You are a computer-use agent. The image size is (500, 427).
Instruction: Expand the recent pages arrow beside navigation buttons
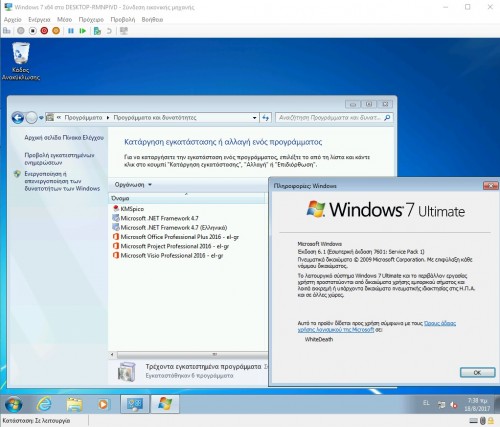click(x=41, y=118)
